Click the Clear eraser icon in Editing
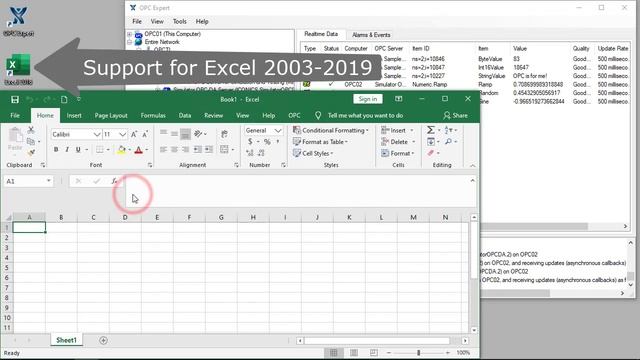This screenshot has height=360, width=640. pyautogui.click(x=431, y=153)
